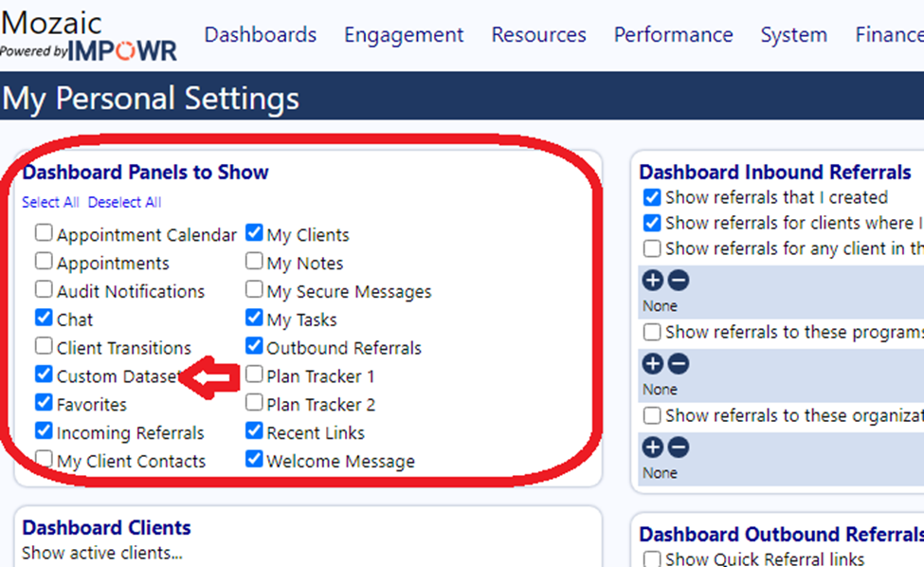The image size is (924, 567).
Task: Click the Mozaic IMPOWR logo
Action: [x=88, y=35]
